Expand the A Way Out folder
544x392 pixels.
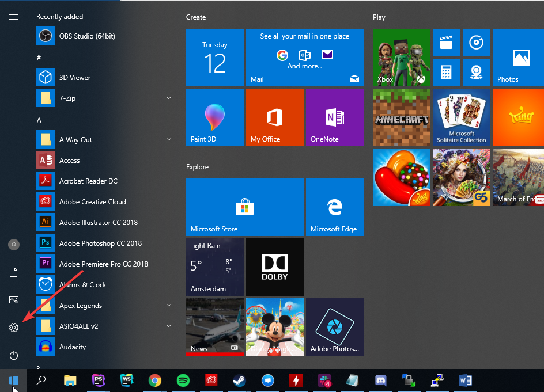(169, 140)
